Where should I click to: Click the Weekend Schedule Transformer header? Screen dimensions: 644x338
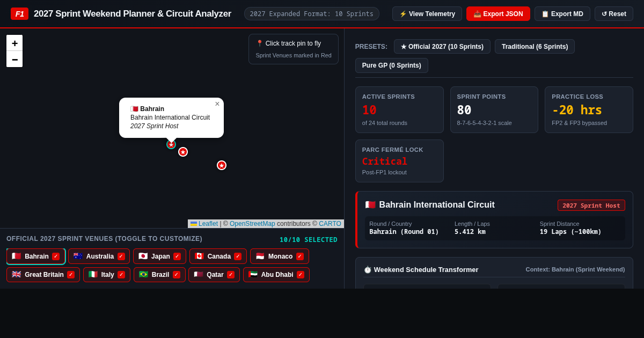(421, 269)
